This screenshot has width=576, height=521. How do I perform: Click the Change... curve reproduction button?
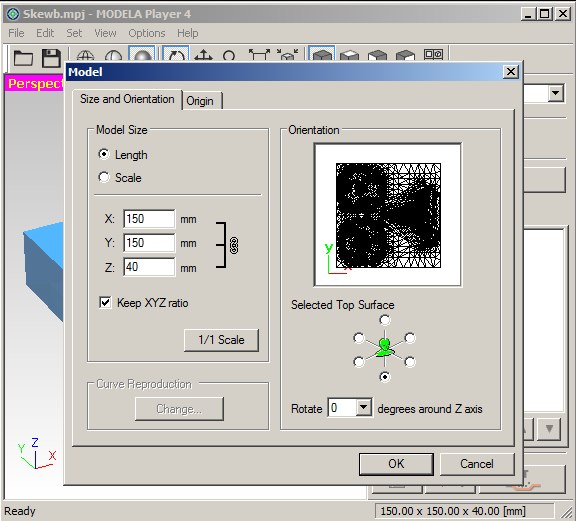[179, 409]
